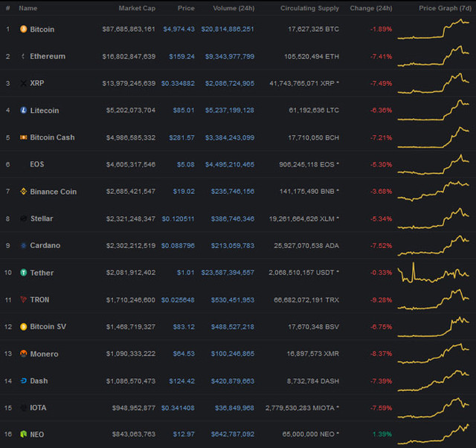Sort by Volume (24h) column header
Viewport: 476px width, 448px height.
234,8
